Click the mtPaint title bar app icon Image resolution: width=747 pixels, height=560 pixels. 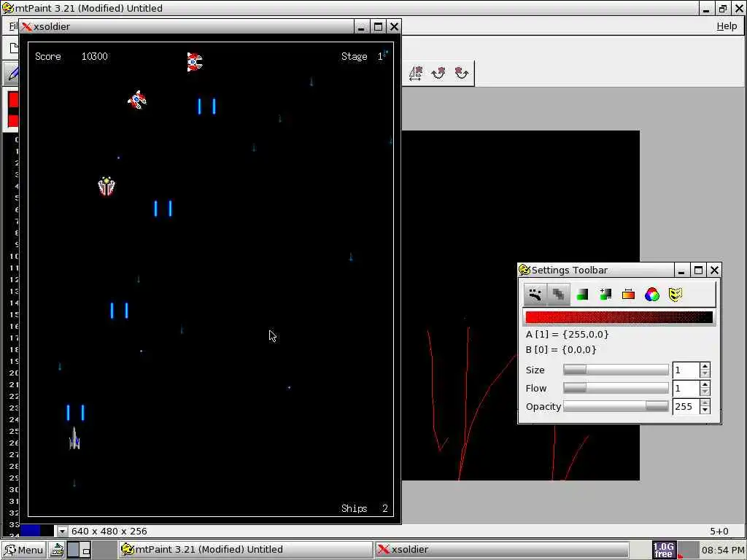(x=7, y=8)
